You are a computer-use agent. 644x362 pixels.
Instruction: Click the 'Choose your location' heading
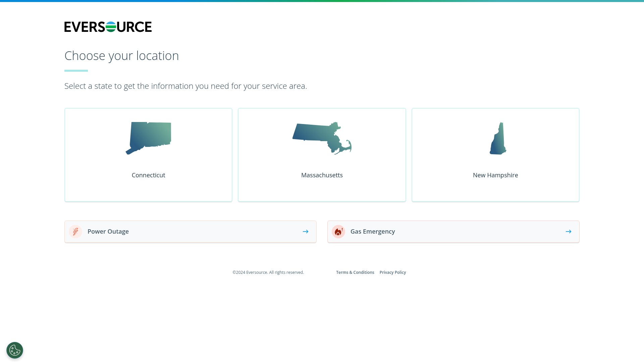tap(122, 56)
